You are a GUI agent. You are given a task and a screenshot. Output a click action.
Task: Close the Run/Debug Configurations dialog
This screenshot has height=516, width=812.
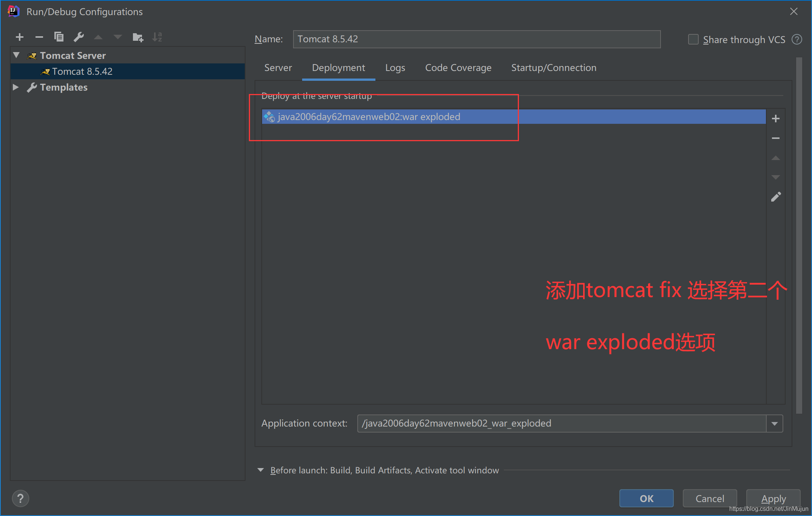[x=794, y=11]
